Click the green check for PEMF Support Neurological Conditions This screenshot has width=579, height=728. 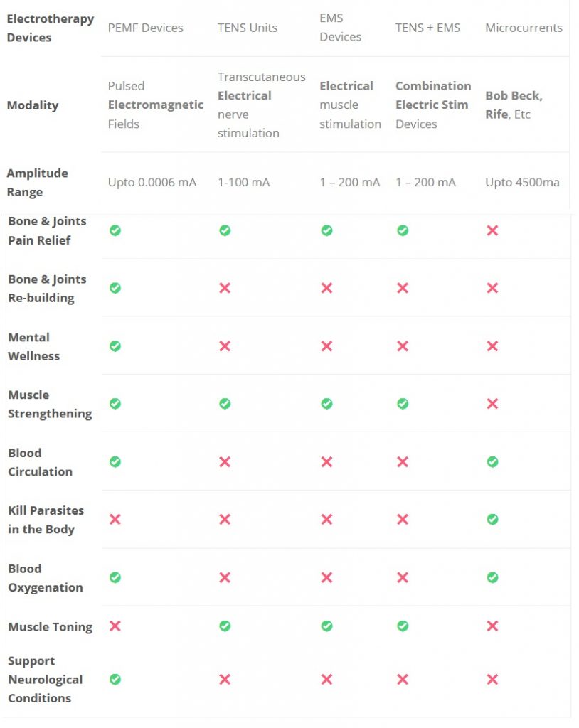pyautogui.click(x=115, y=679)
